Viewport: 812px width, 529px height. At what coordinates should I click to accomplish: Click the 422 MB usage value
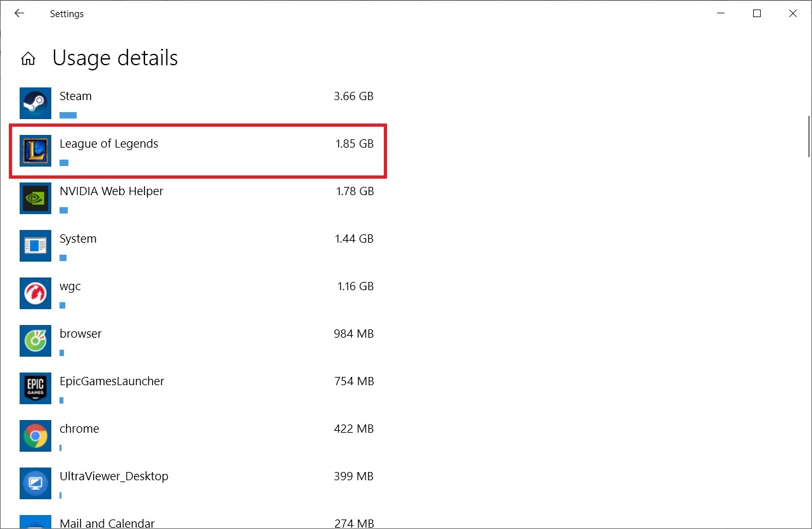click(x=354, y=429)
